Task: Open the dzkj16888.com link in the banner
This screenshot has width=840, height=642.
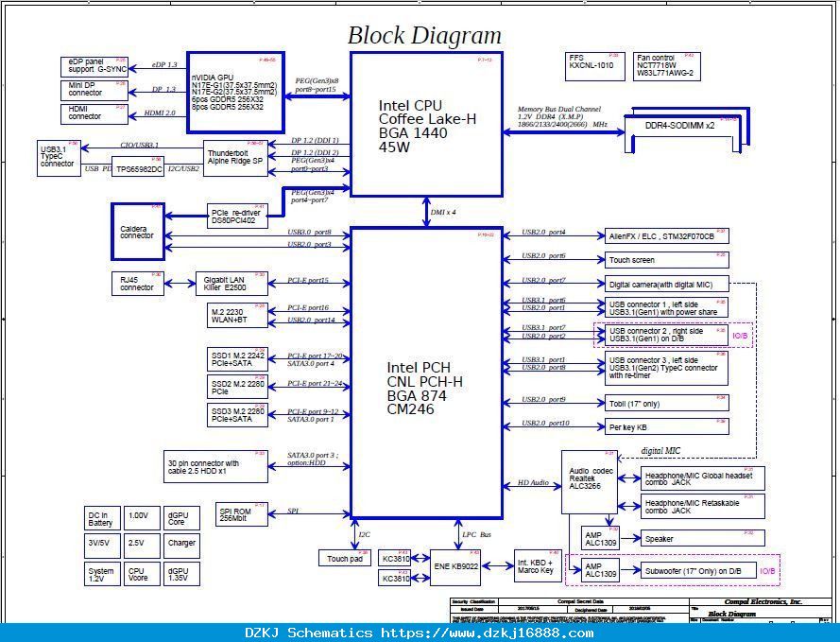Action: pos(487,633)
